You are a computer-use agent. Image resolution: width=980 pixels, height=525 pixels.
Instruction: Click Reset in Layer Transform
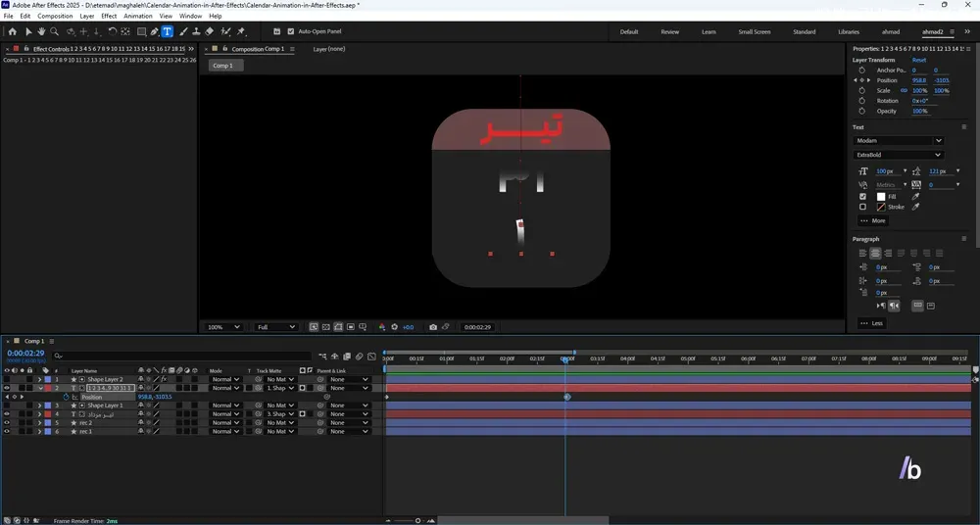coord(919,60)
